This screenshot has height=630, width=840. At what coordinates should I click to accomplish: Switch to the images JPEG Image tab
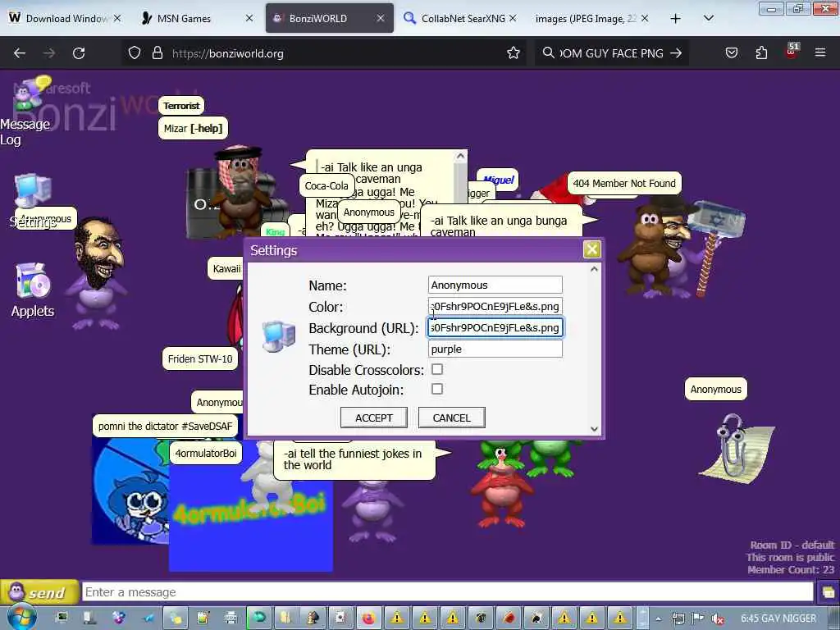(592, 18)
